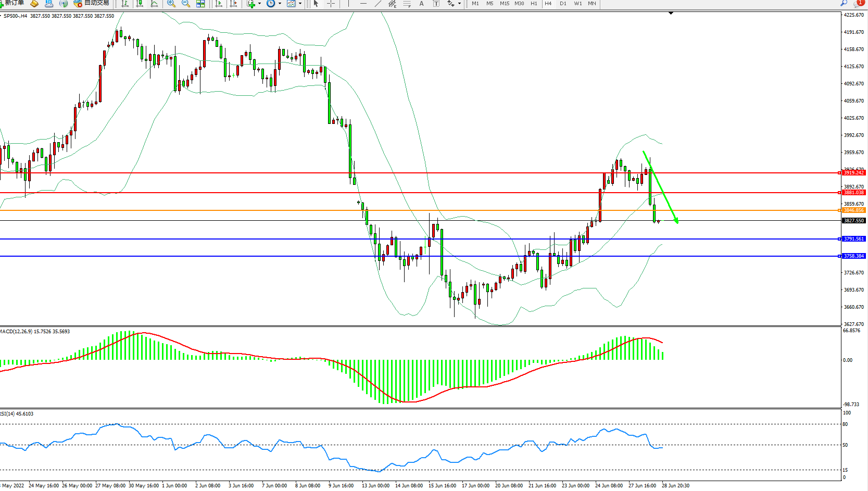868x491 pixels.
Task: Open the search magnifier at top right
Action: coord(844,3)
